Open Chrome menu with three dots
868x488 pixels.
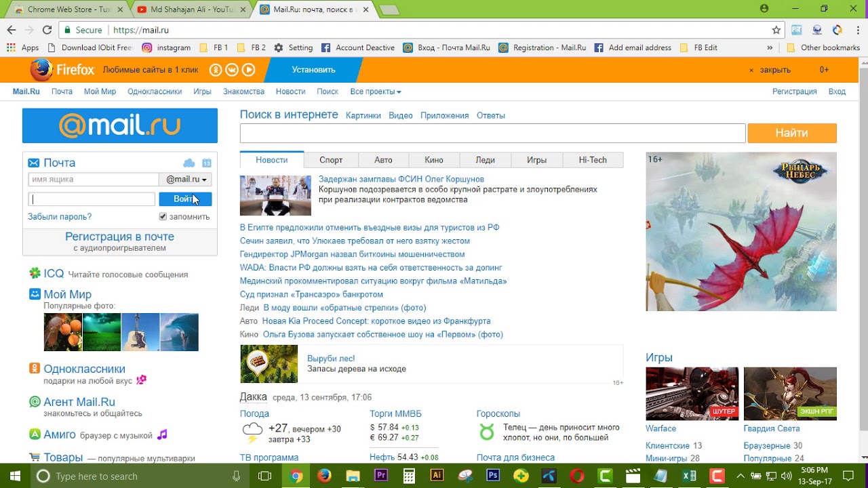pyautogui.click(x=856, y=30)
